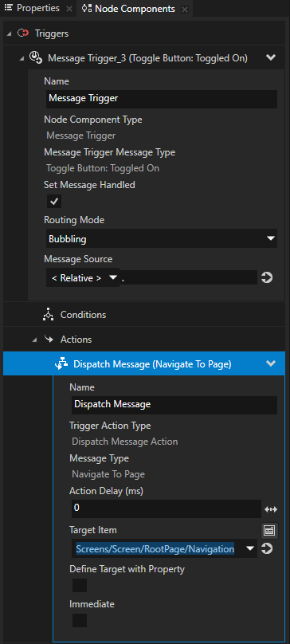Click the Action Delay value field
This screenshot has height=644, width=290.
click(x=167, y=509)
